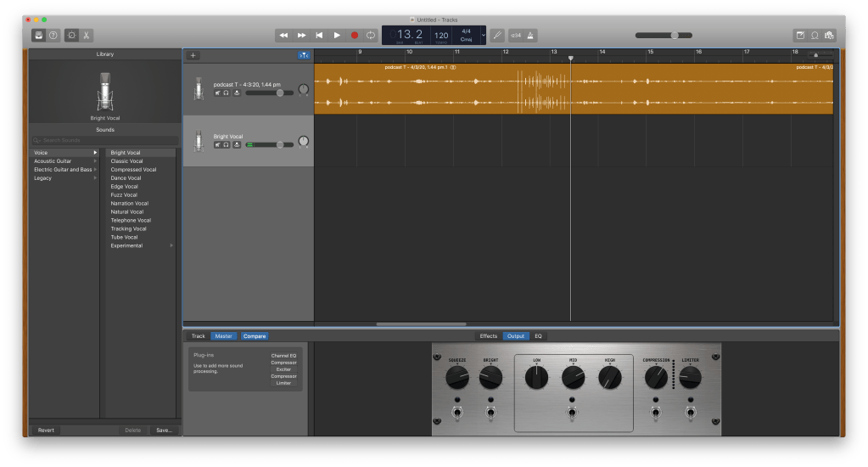Click the Save... button in the Library
The height and width of the screenshot is (467, 868).
tap(164, 430)
